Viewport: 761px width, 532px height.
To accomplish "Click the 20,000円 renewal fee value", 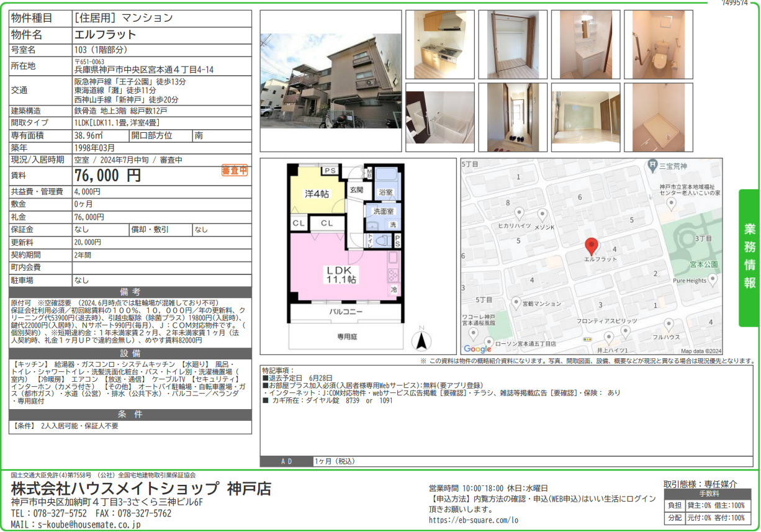I will click(x=89, y=242).
